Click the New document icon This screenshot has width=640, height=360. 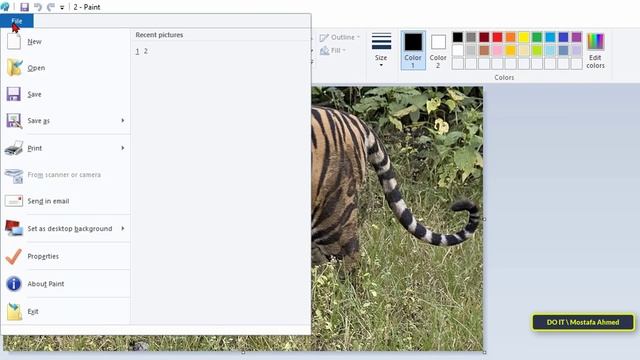click(13, 42)
